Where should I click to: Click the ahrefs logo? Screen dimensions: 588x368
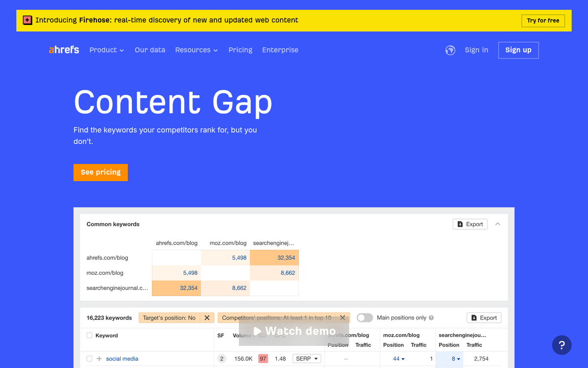tap(64, 50)
